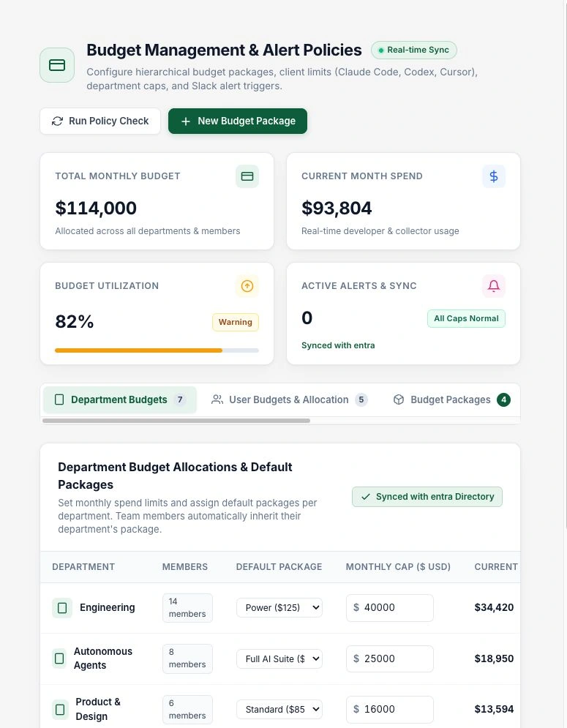Run Policy Check button
Screen dimensions: 567x728
100,121
